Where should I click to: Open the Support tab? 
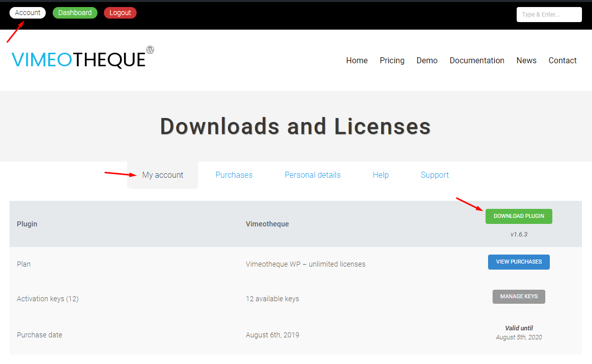click(434, 175)
